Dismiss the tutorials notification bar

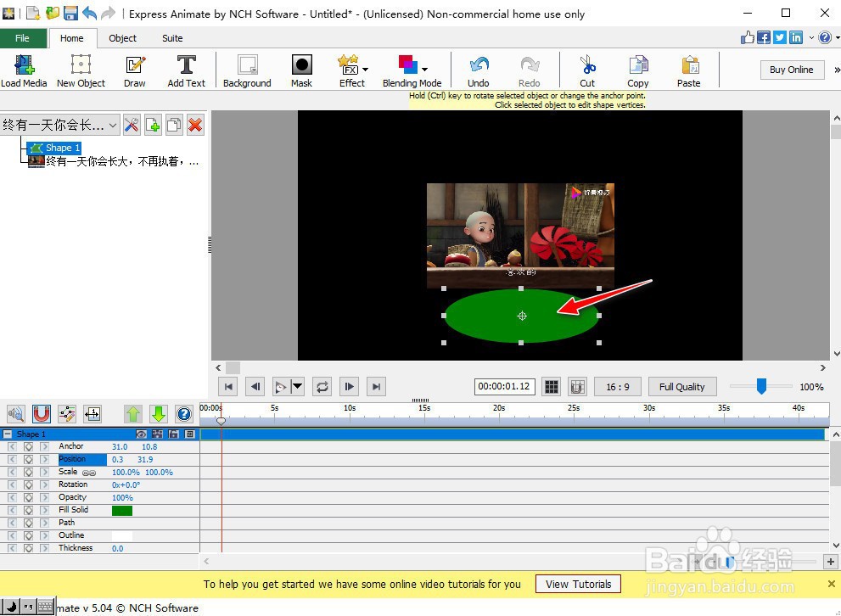pyautogui.click(x=831, y=584)
